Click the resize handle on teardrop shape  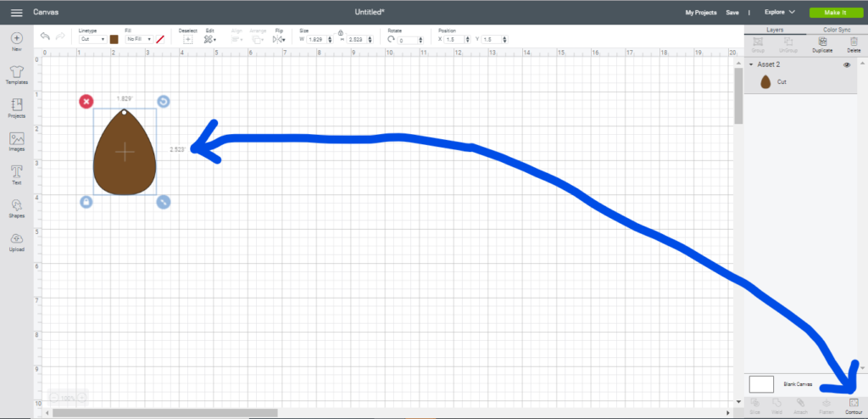click(163, 202)
